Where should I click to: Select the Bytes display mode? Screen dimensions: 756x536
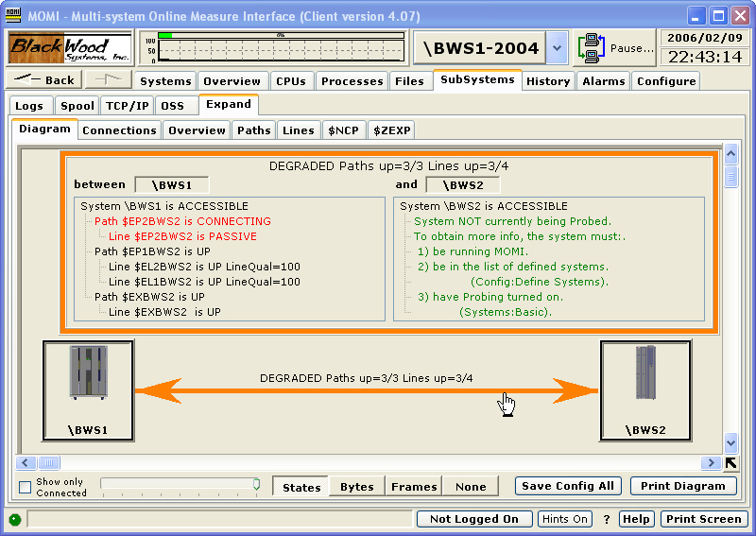point(357,487)
